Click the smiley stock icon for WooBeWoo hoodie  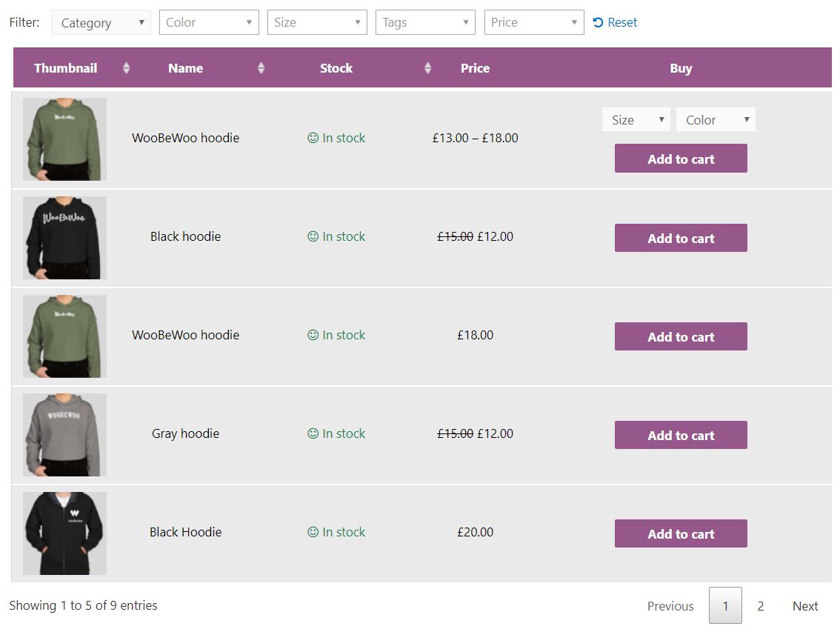tap(313, 138)
